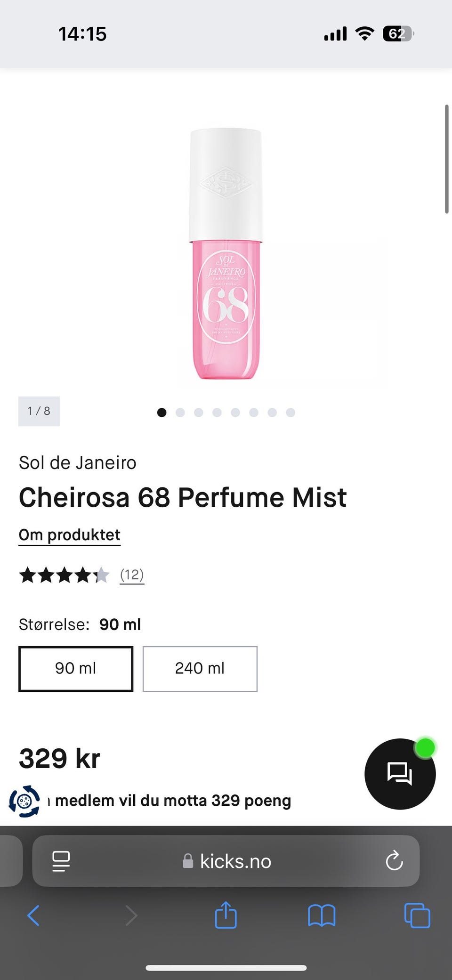This screenshot has width=452, height=980.
Task: Jump to last image carousel dot
Action: pos(291,413)
